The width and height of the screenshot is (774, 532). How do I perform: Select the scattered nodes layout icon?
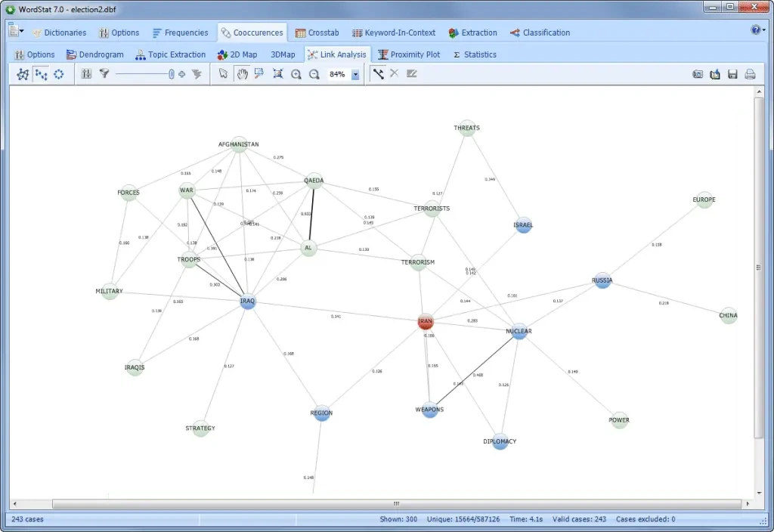(x=41, y=74)
